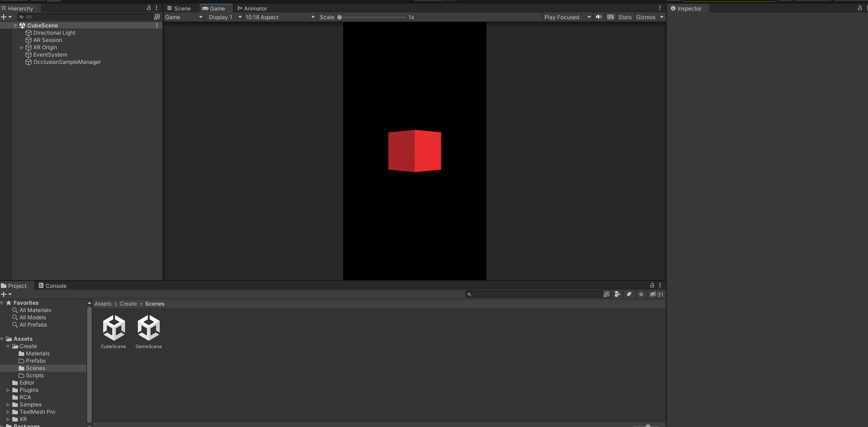Open the 10:18 Aspect ratio dropdown
Viewport: 868px width, 427px height.
(x=278, y=17)
